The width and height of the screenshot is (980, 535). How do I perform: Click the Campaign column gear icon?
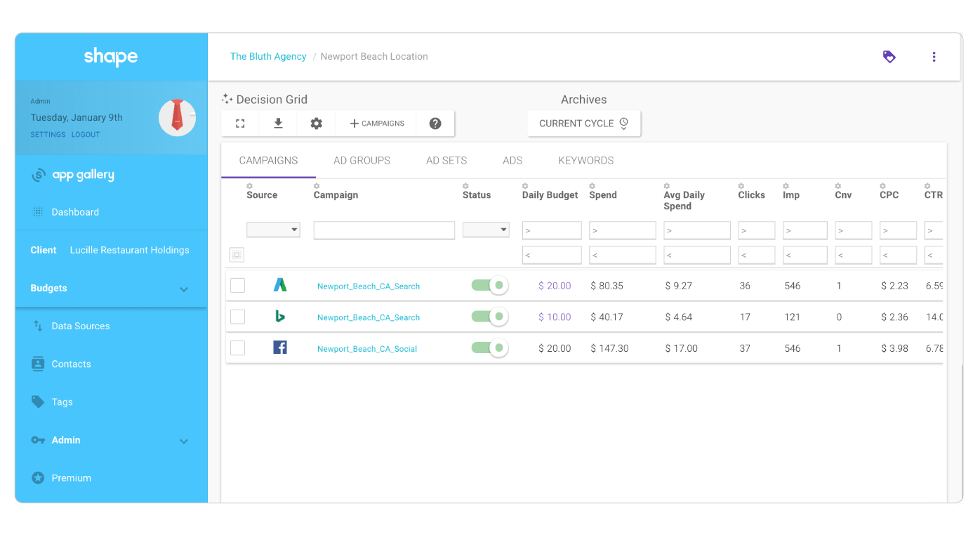tap(317, 186)
